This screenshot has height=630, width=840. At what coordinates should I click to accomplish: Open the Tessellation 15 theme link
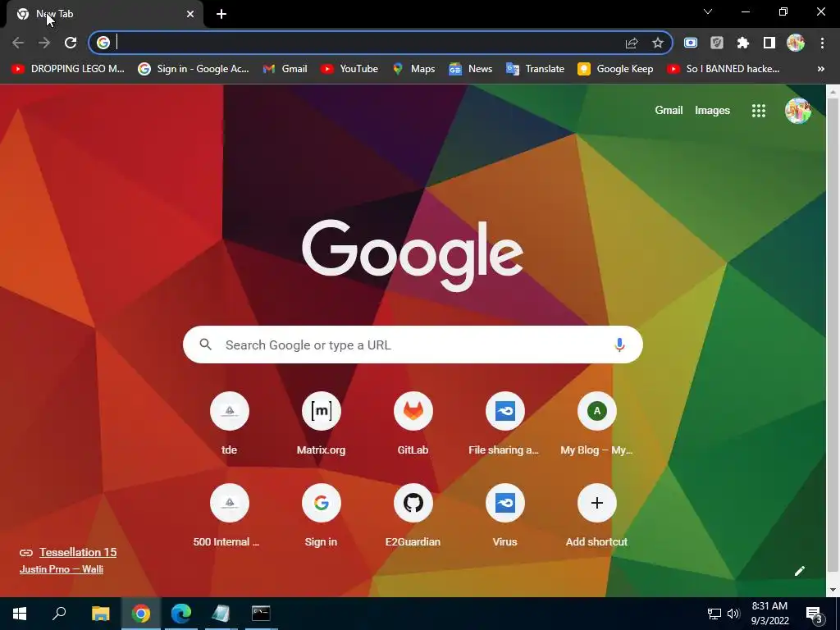[x=78, y=552]
